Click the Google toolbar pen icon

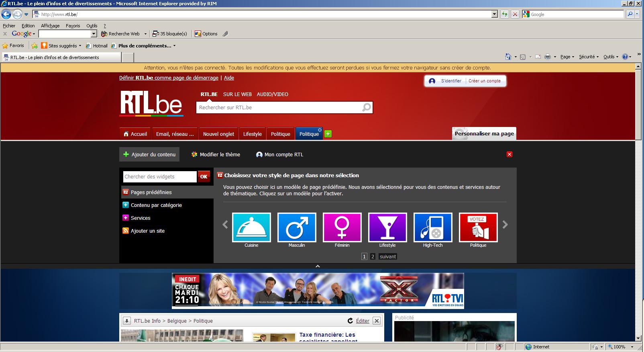tap(226, 34)
